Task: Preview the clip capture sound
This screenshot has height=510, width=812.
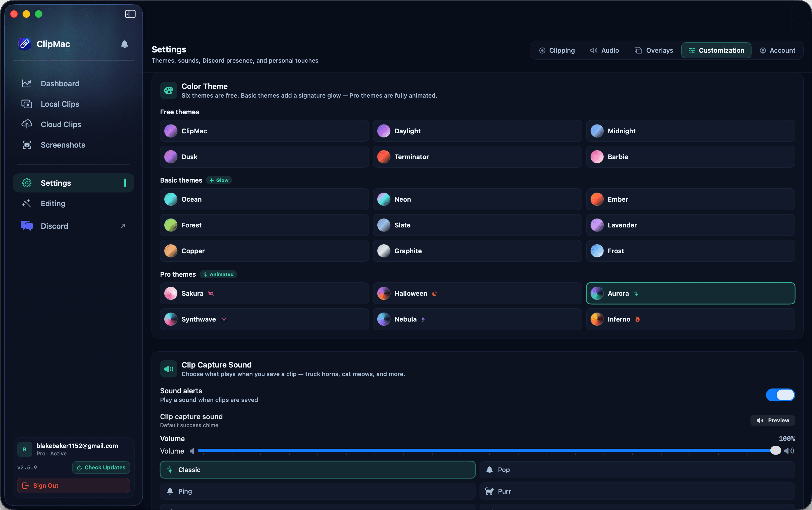Action: pos(773,421)
